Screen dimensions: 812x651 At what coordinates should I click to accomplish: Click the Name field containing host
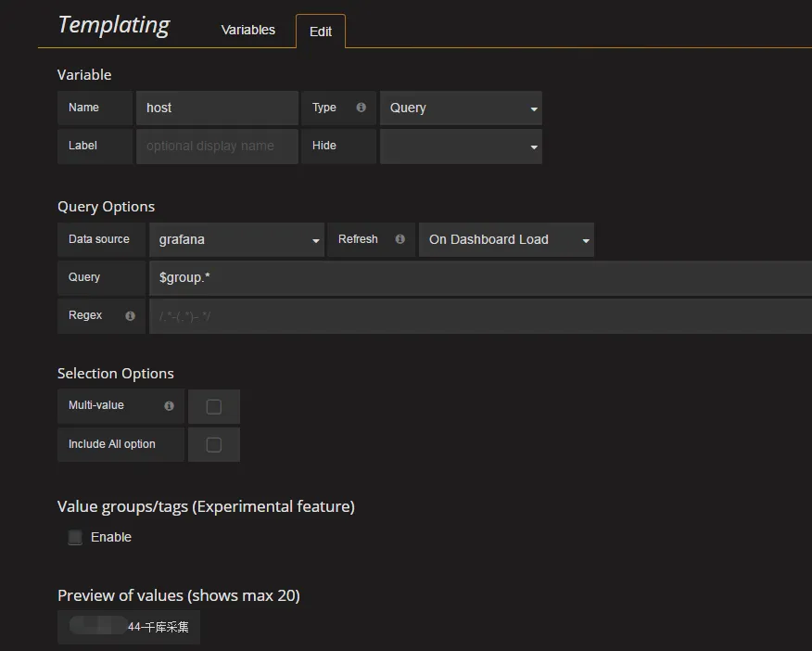[217, 108]
